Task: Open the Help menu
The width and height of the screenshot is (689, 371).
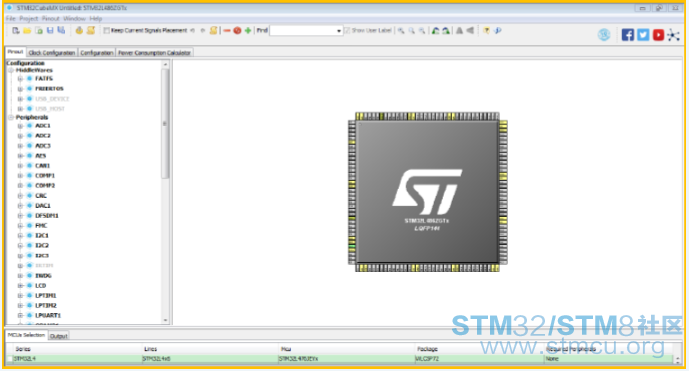Action: click(x=95, y=18)
